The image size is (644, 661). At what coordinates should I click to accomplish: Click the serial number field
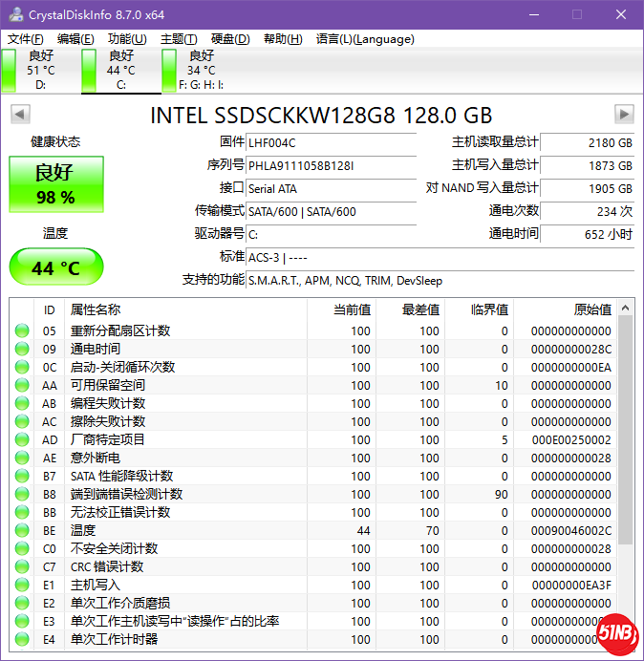point(331,165)
